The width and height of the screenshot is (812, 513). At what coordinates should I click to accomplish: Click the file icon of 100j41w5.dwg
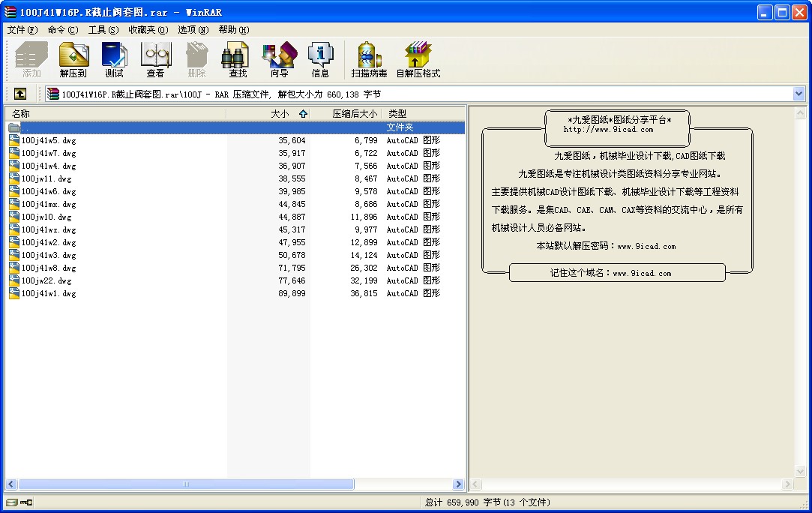tap(14, 140)
